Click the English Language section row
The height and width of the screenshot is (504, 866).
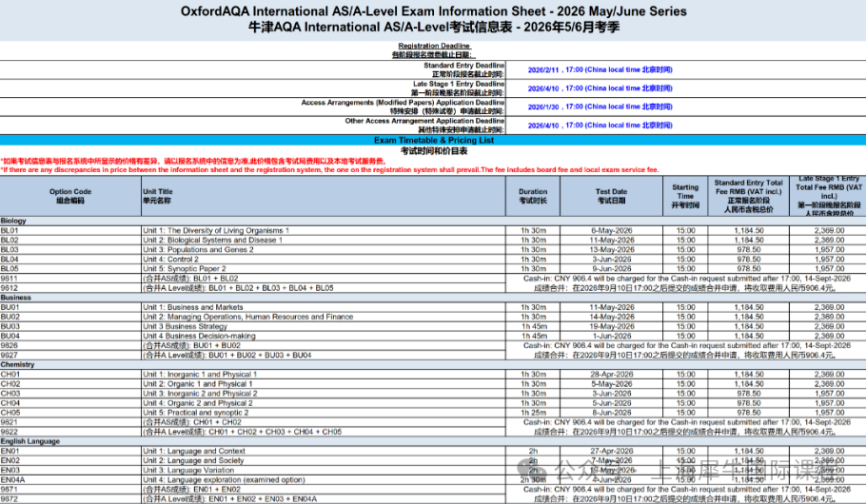point(30,440)
